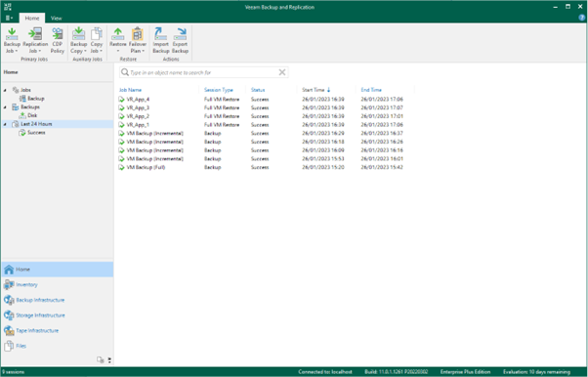This screenshot has height=377, width=588.
Task: Open the Tape Infrastructure navigation view
Action: coord(58,331)
